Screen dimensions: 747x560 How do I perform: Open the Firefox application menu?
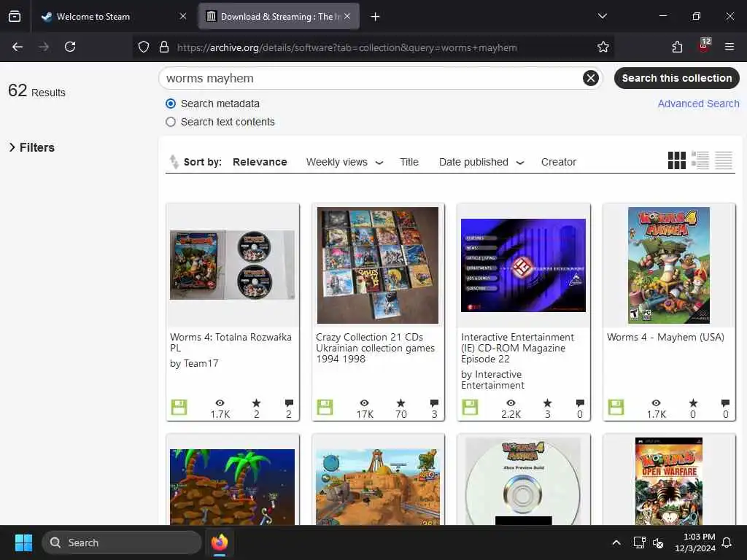tap(729, 47)
